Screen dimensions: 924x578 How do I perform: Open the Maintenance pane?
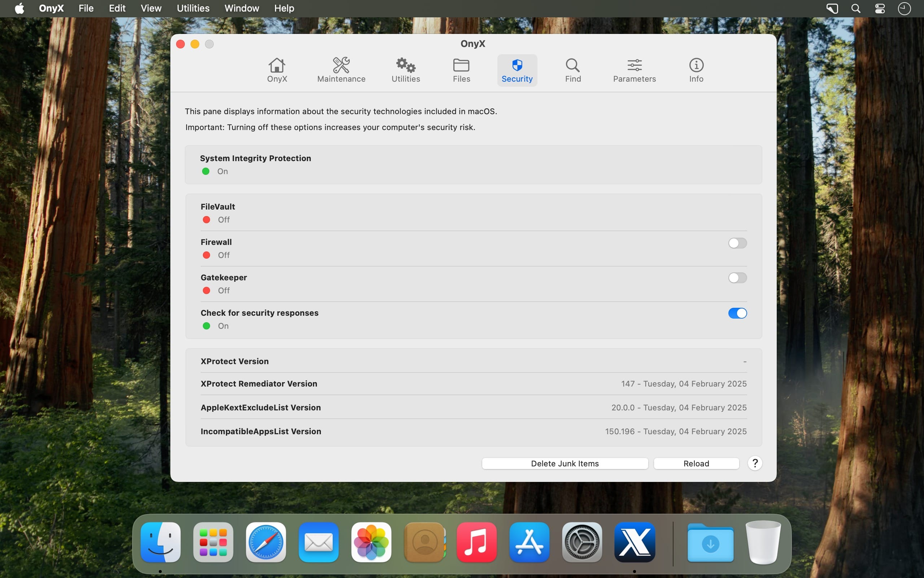[341, 70]
